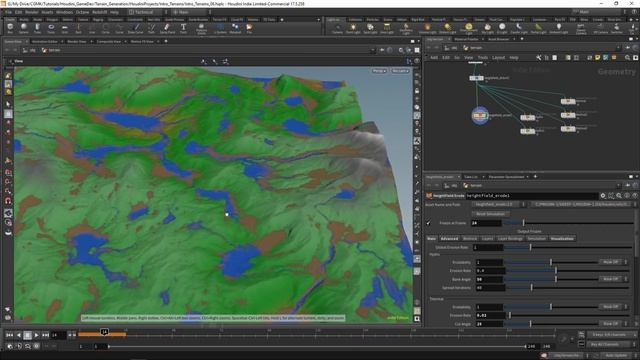The height and width of the screenshot is (360, 640).
Task: Open the Render menu
Action: pyautogui.click(x=32, y=12)
